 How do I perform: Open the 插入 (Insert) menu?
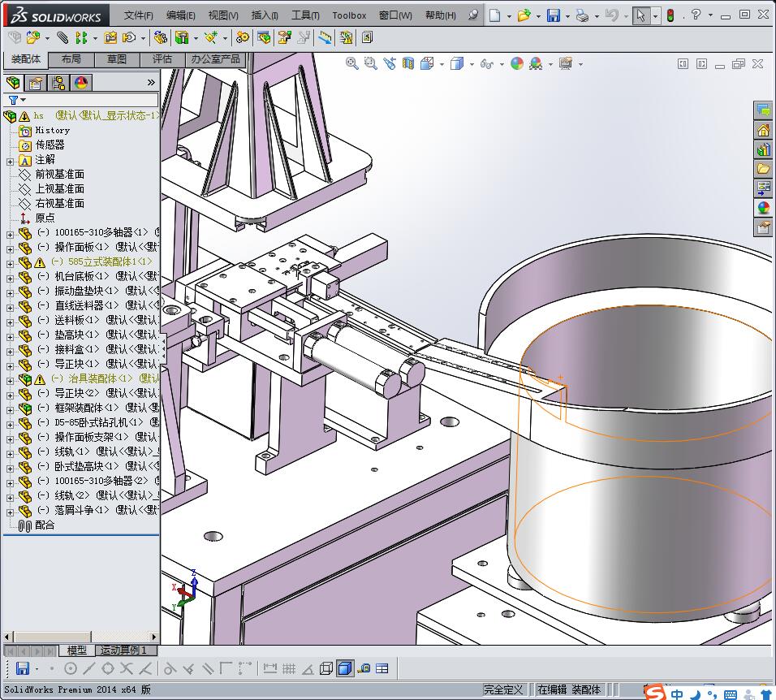click(265, 15)
